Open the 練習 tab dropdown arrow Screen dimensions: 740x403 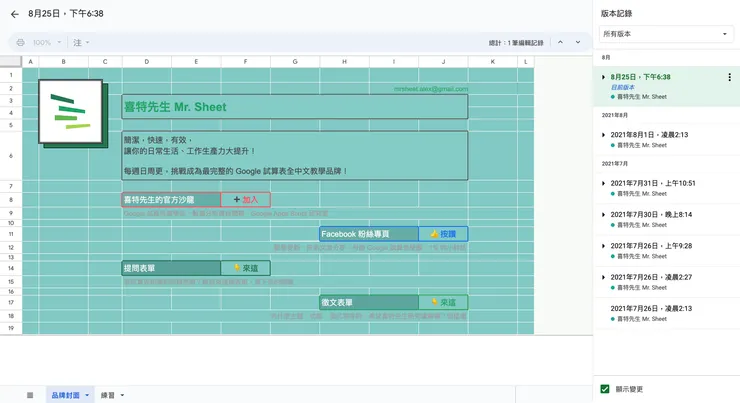coord(122,395)
